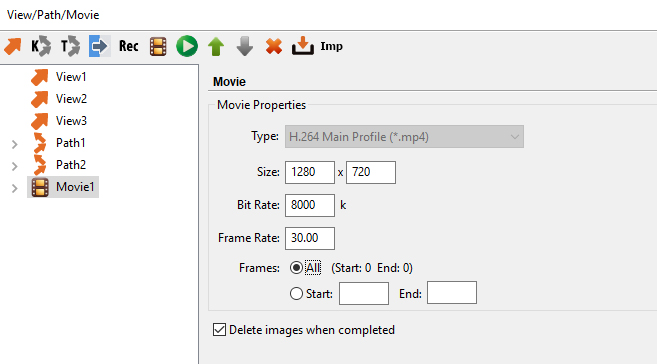
Task: Select the Start frames radio button
Action: 296,294
